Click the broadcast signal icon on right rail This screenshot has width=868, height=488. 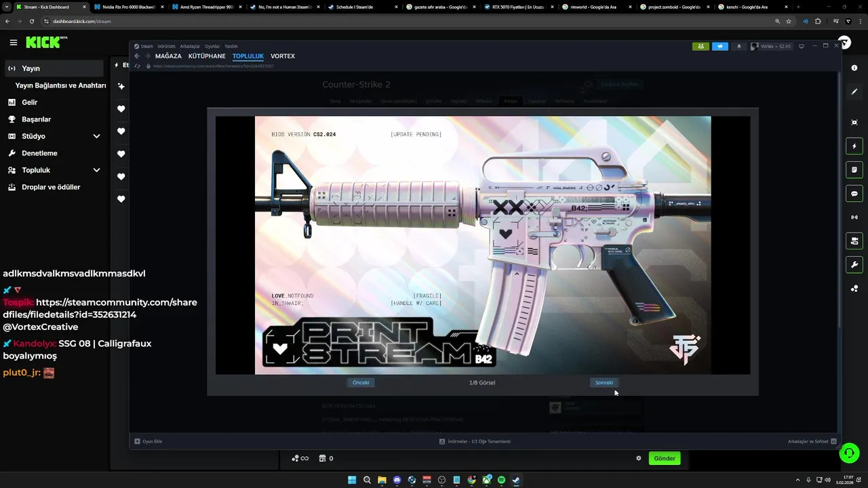pos(854,217)
